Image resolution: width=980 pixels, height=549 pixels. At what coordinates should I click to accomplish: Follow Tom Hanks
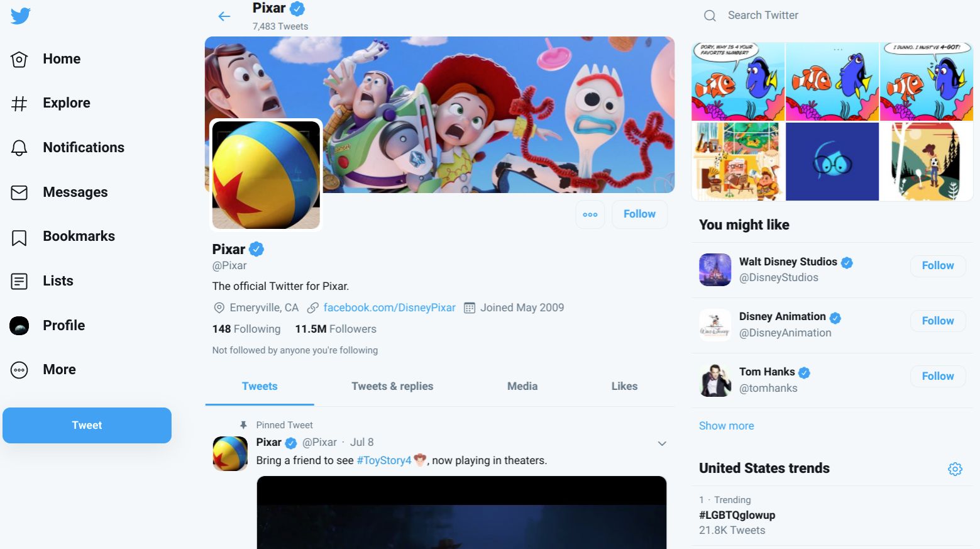938,377
